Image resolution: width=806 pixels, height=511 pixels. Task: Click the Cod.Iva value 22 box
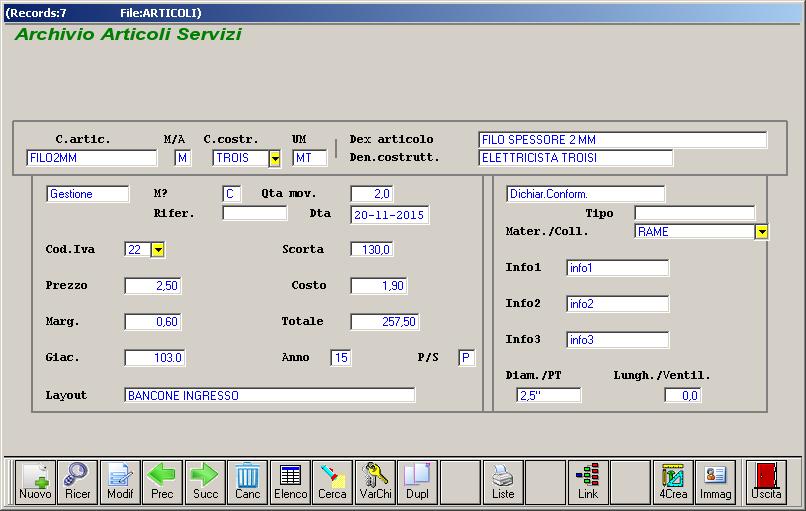click(x=138, y=250)
